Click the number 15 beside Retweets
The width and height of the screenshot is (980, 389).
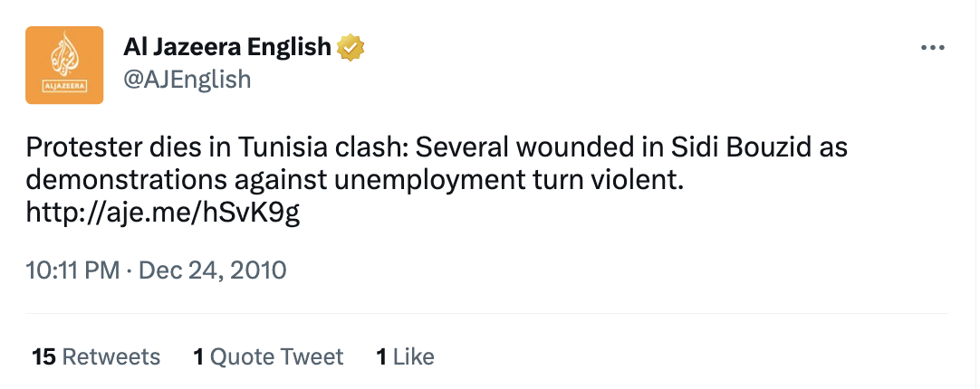43,356
